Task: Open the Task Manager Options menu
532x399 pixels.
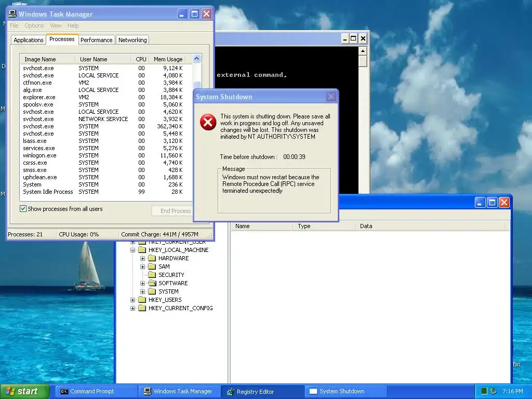Action: pos(34,25)
